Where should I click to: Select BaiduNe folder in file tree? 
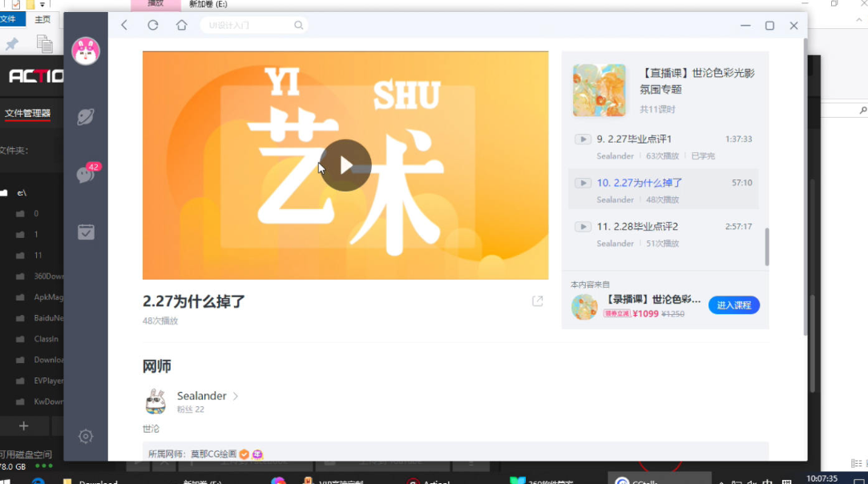click(48, 318)
